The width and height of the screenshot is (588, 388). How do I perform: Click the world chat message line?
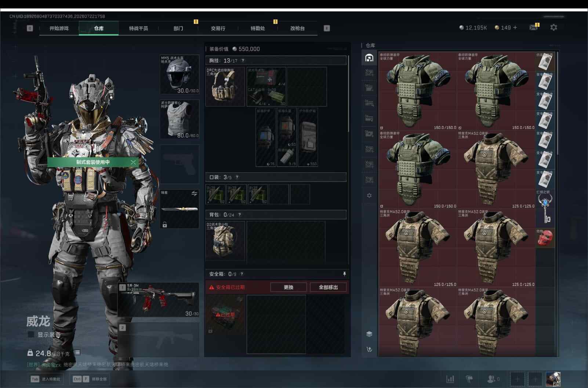[x=98, y=365]
